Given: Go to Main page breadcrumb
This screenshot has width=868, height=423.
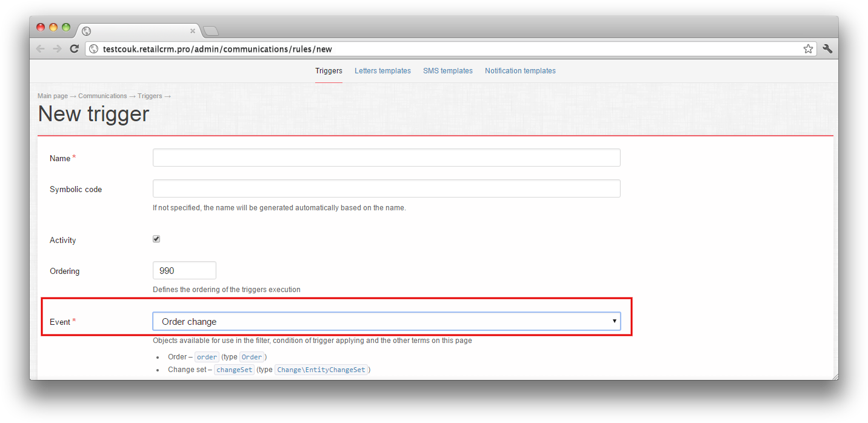Looking at the screenshot, I should click(x=53, y=96).
